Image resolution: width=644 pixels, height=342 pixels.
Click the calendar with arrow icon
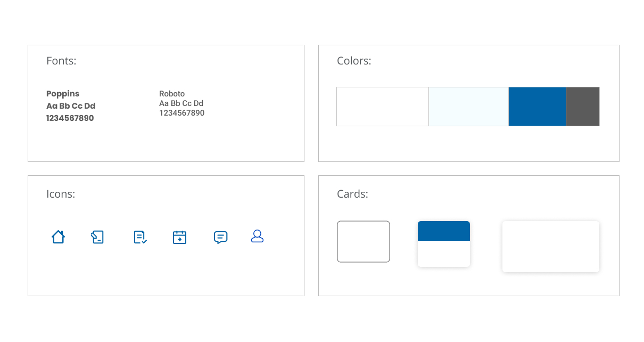click(x=179, y=237)
